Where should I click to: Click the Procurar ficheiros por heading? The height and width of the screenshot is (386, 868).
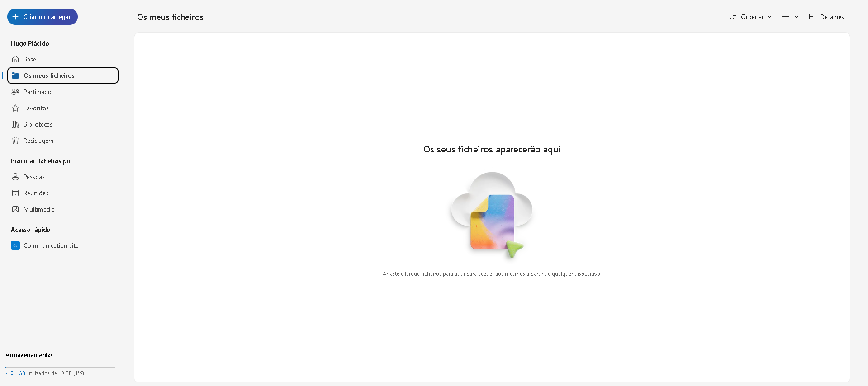pyautogui.click(x=42, y=161)
